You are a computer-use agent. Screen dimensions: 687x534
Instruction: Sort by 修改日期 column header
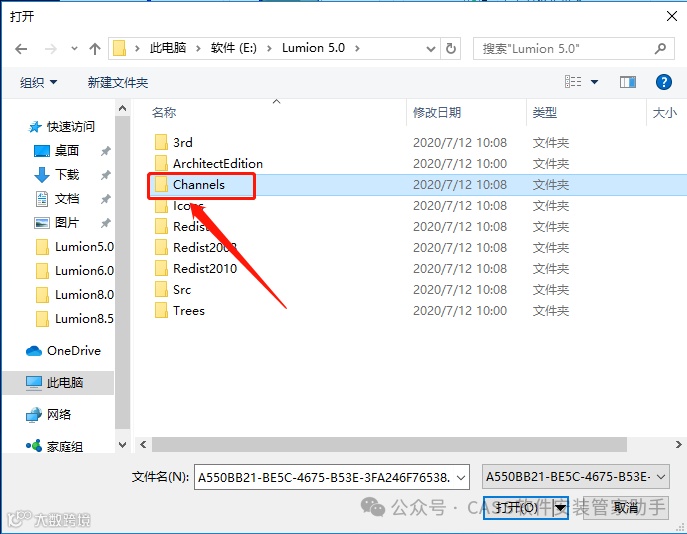(x=437, y=113)
